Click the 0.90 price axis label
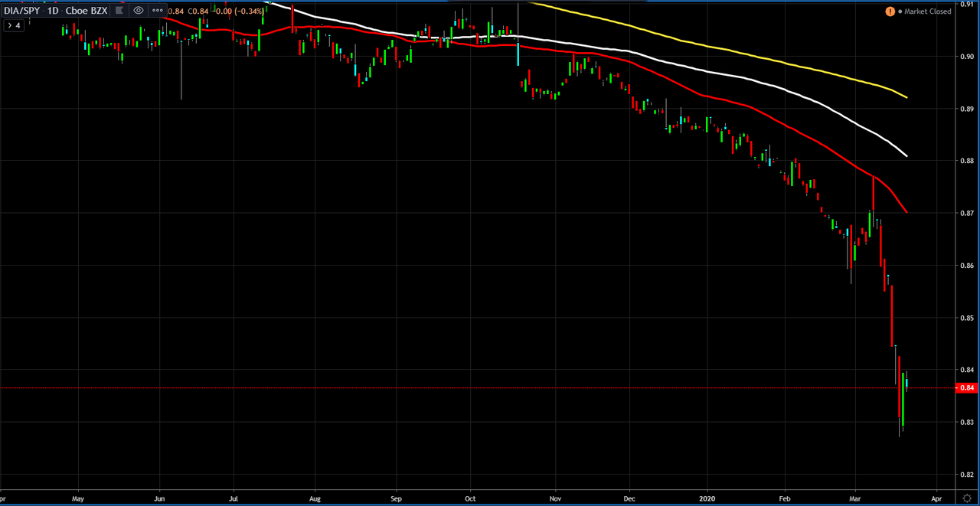The image size is (980, 506). [966, 57]
